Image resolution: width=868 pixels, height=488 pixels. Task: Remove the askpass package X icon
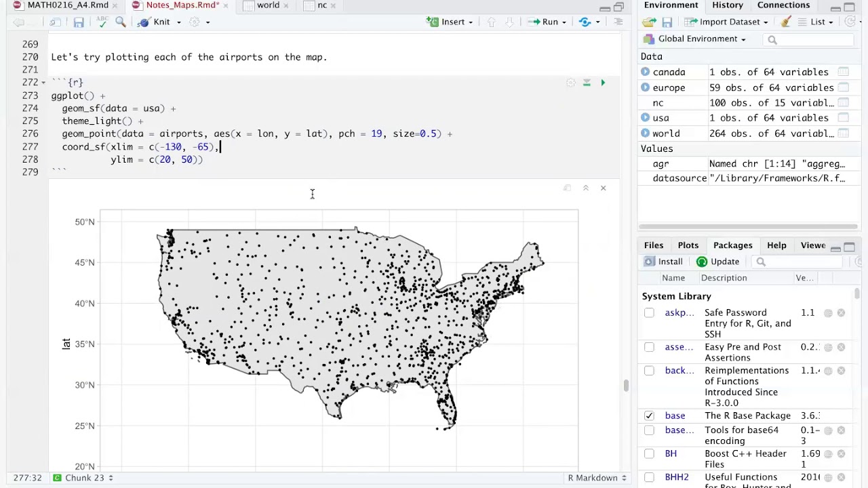pyautogui.click(x=841, y=313)
